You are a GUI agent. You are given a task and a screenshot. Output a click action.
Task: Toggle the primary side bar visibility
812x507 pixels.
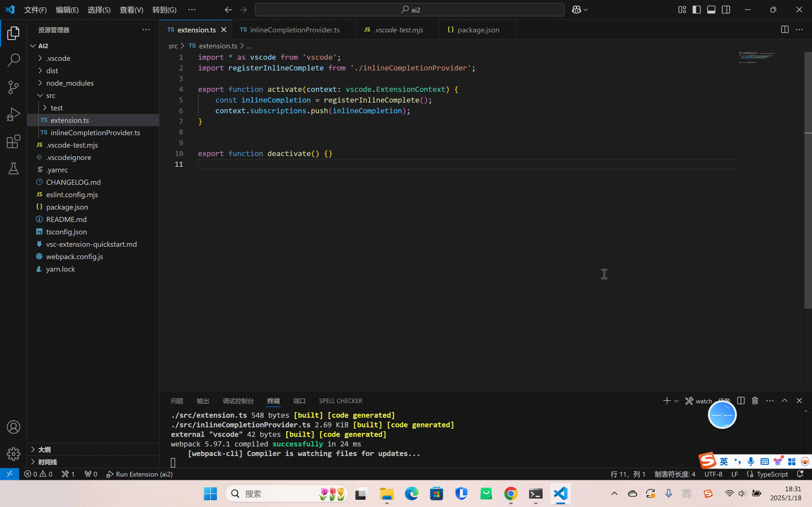(x=697, y=10)
